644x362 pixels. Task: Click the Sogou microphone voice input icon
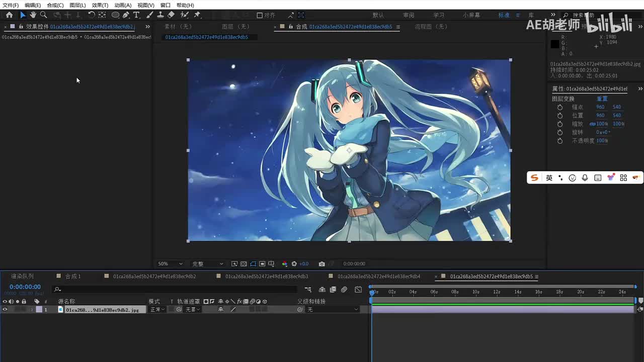(x=585, y=178)
